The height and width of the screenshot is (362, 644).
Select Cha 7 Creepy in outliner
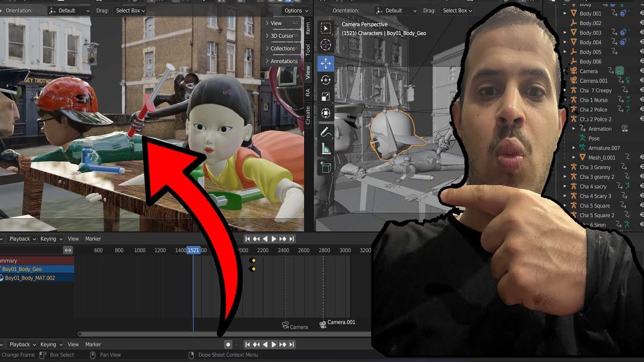pos(595,90)
